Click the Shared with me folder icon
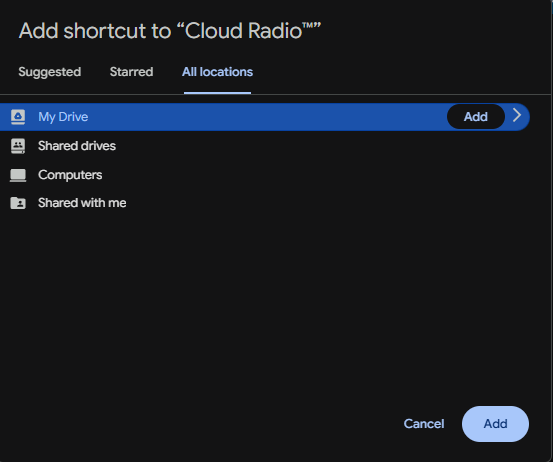The width and height of the screenshot is (553, 462). [x=18, y=203]
